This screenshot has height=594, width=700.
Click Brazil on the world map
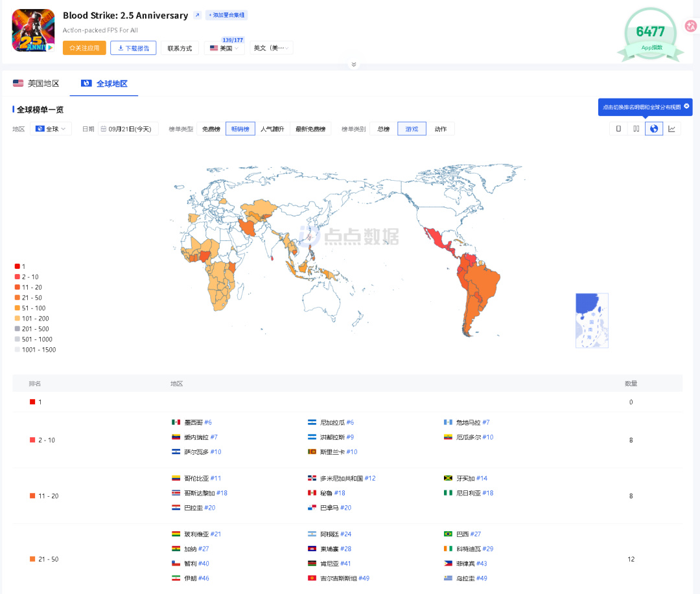tap(484, 282)
